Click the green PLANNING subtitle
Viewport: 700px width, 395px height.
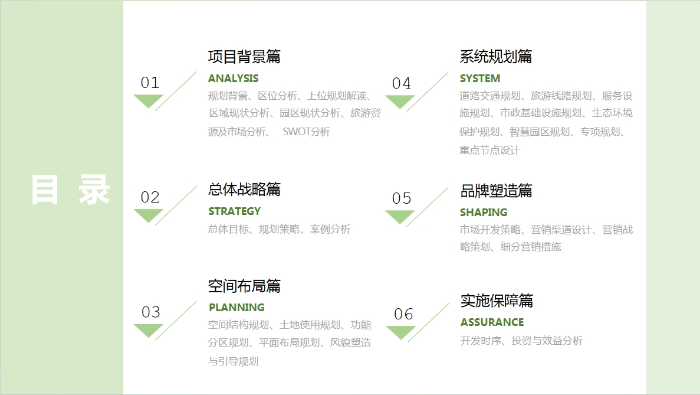pyautogui.click(x=237, y=308)
